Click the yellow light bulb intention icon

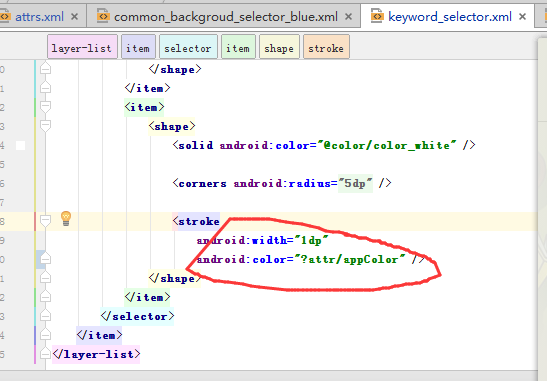tap(66, 218)
